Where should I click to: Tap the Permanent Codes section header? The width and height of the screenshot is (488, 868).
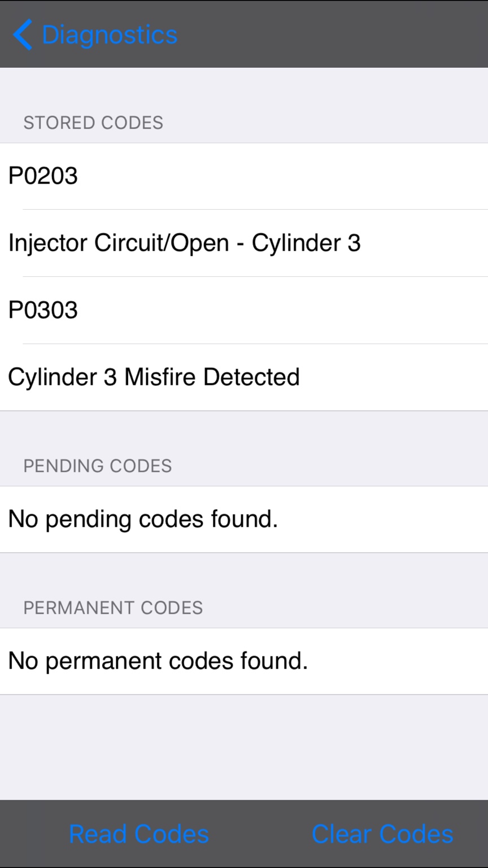point(113,607)
